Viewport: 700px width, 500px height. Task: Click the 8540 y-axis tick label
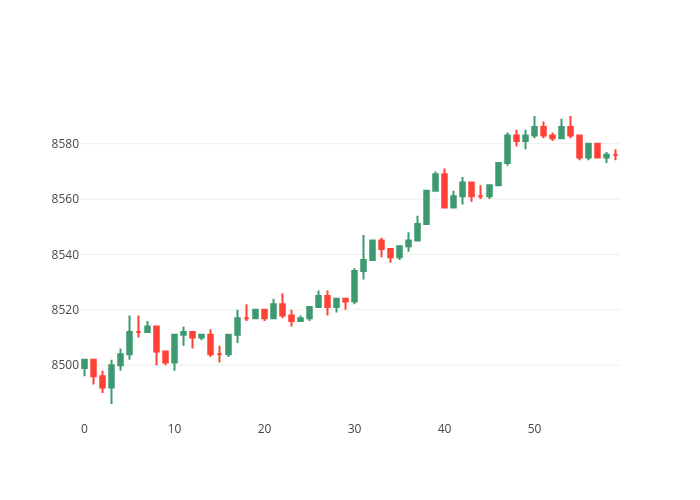tap(65, 254)
